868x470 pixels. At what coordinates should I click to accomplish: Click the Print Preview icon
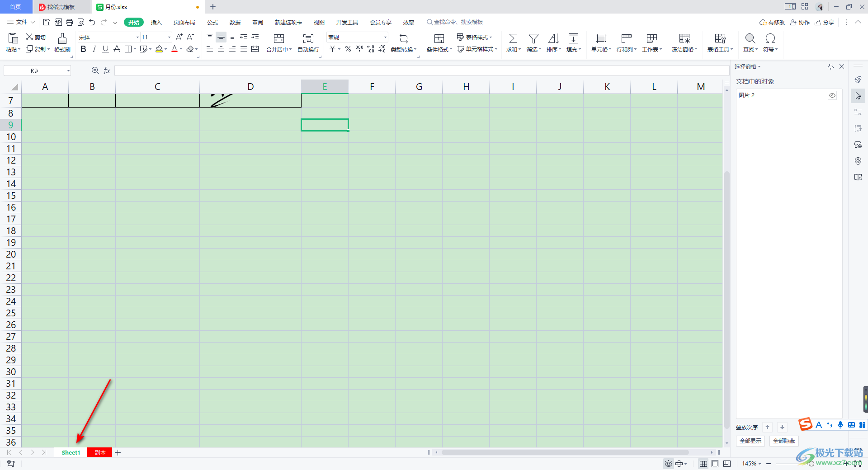[81, 22]
